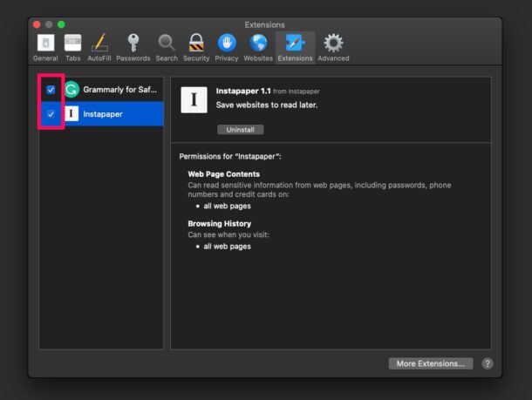Select the Instapaper row label

(103, 114)
